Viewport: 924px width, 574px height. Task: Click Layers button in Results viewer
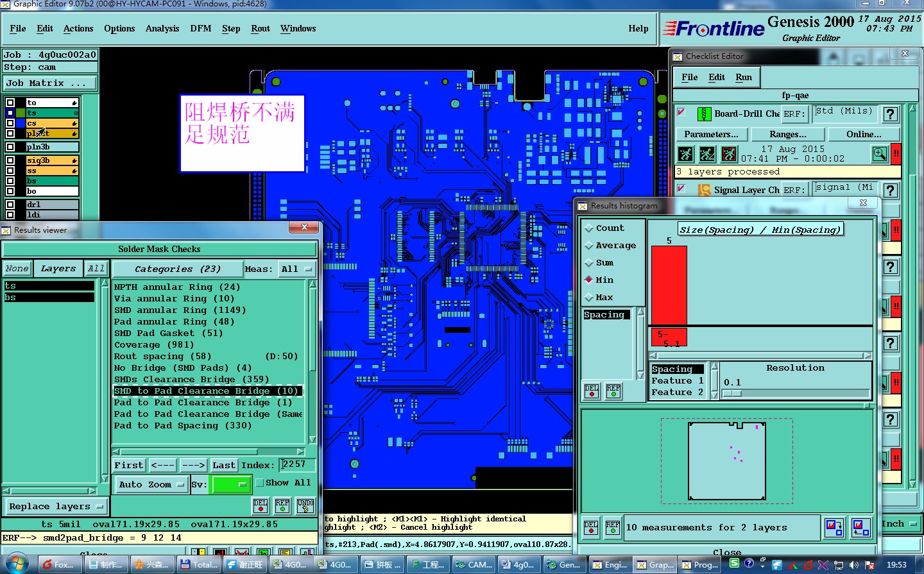tap(58, 269)
